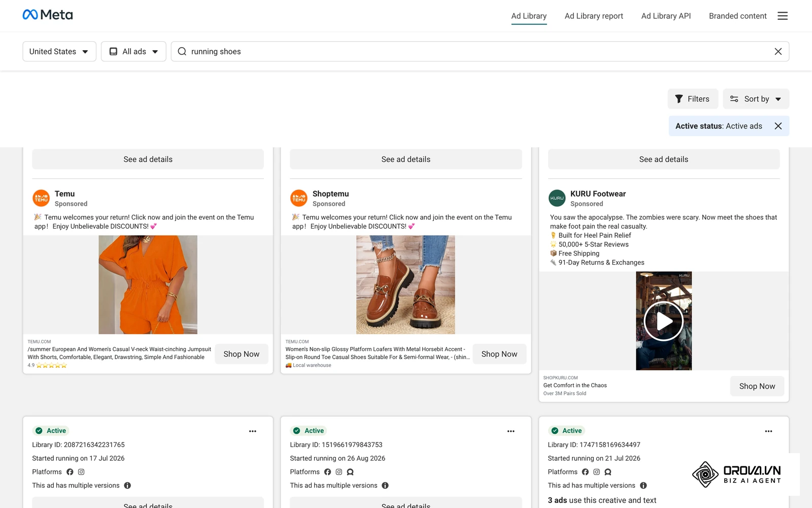Screen dimensions: 812x508
Task: Click the KURU Footwear advertiser name link
Action: tap(598, 194)
